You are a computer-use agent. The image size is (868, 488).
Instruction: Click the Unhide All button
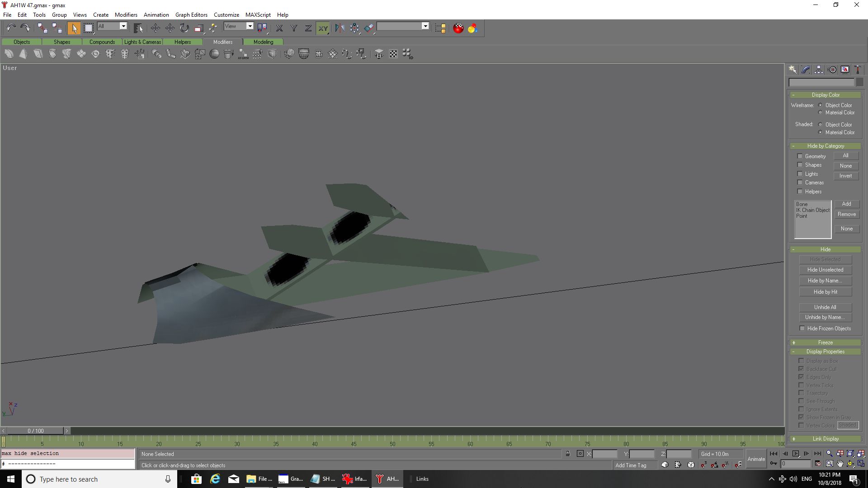tap(825, 307)
